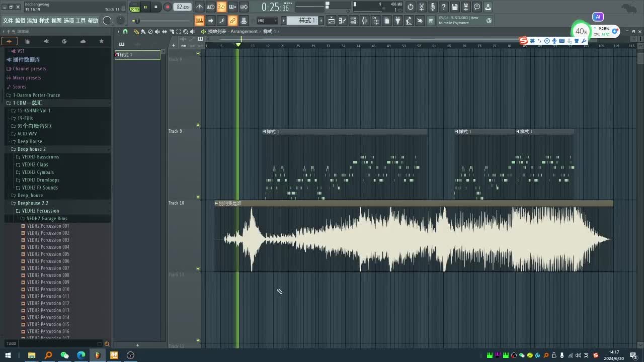This screenshot has height=362, width=644.
Task: Toggle the metronome icon
Action: (x=200, y=7)
